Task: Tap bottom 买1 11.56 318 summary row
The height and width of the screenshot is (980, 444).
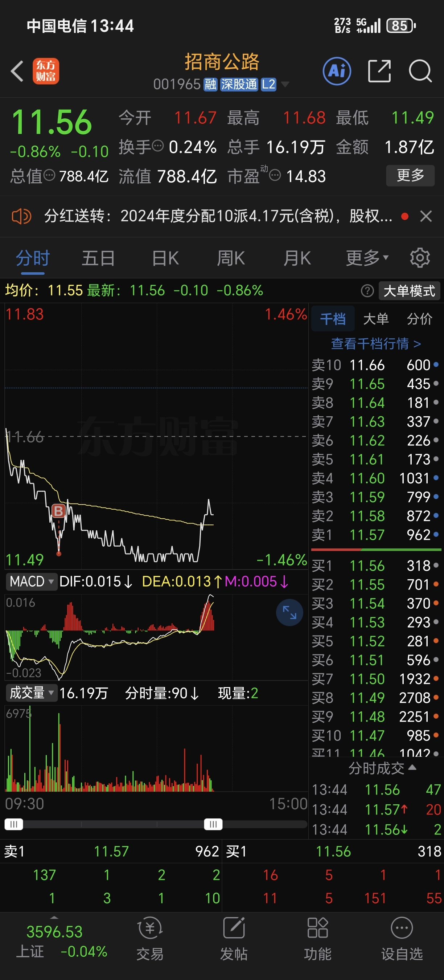Action: [333, 852]
